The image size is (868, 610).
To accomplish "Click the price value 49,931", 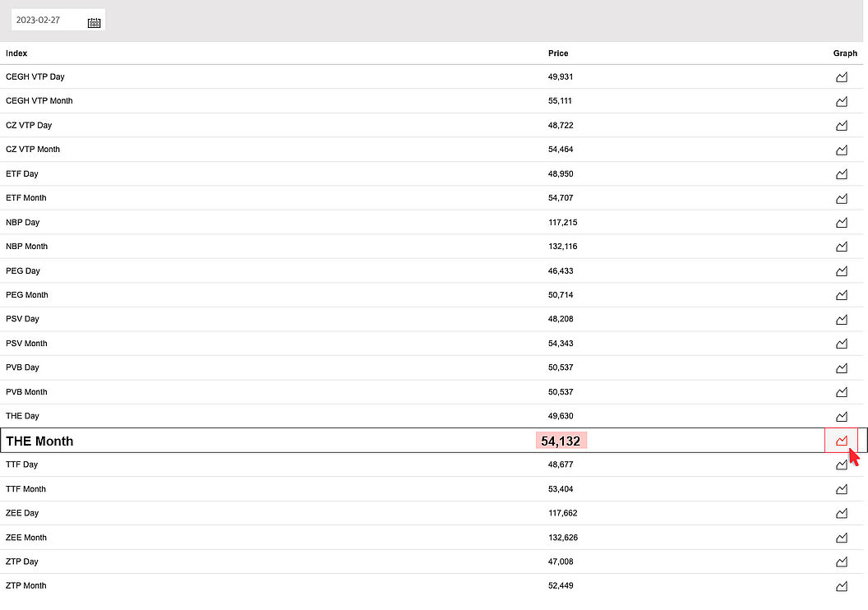I will (561, 76).
